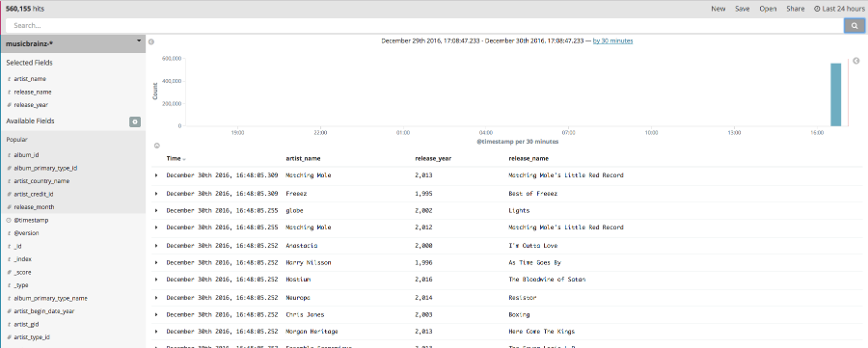This screenshot has height=348, width=868.
Task: Click the 1,995 release year cell
Action: pyautogui.click(x=423, y=193)
